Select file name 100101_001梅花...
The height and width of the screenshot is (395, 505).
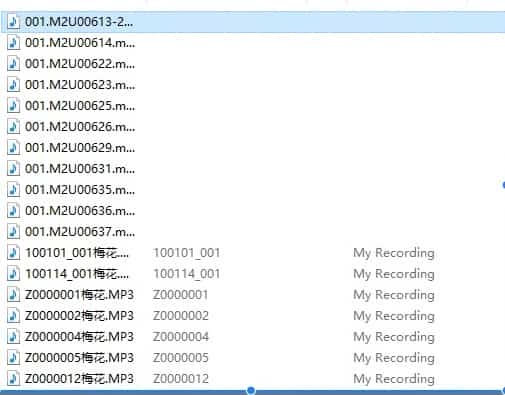[x=77, y=253]
